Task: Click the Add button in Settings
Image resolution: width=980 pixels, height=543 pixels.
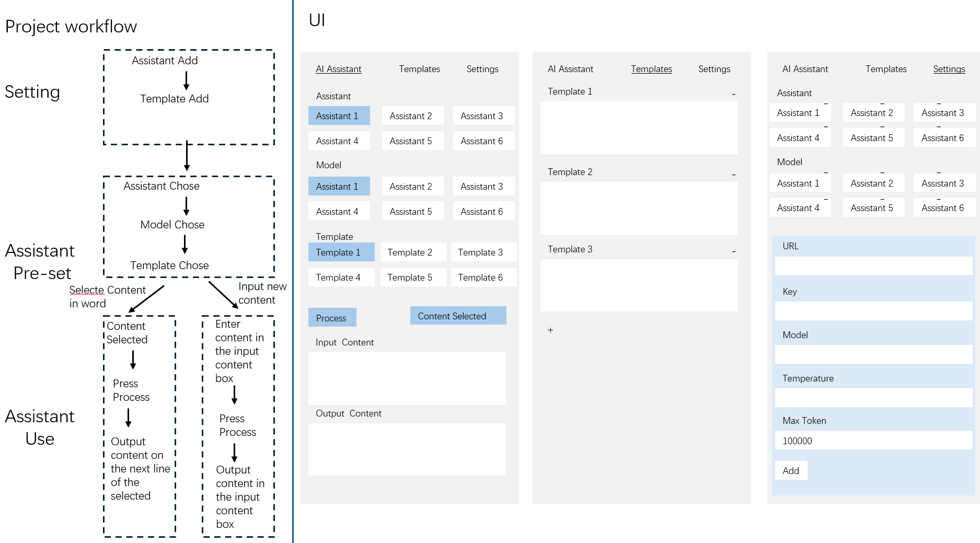Action: tap(791, 470)
